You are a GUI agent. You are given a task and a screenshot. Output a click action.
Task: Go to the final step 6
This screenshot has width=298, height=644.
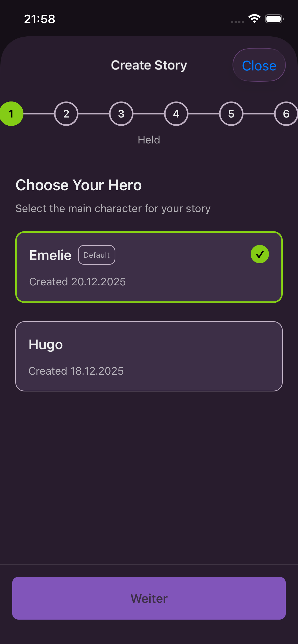click(286, 114)
